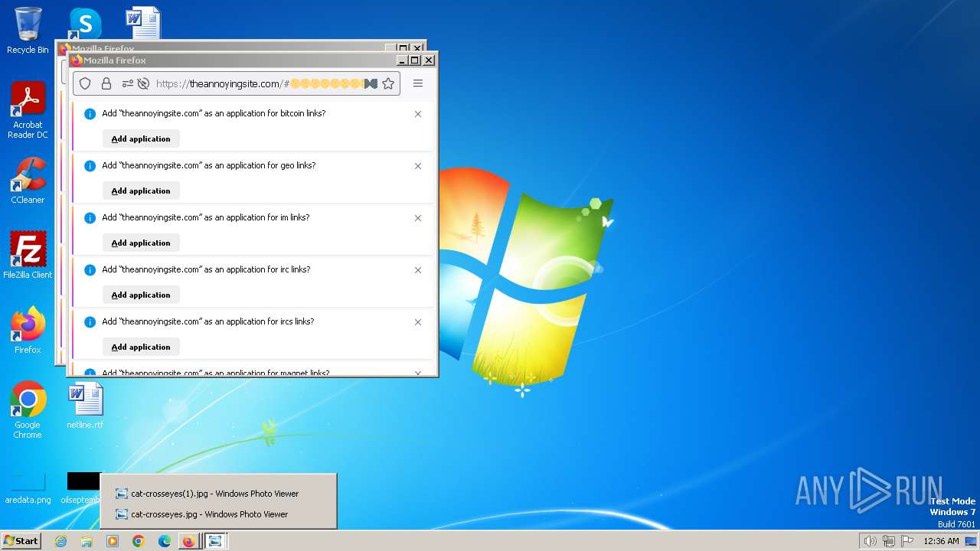Launch the Firefox desktop shortcut
The image size is (980, 551).
28,331
